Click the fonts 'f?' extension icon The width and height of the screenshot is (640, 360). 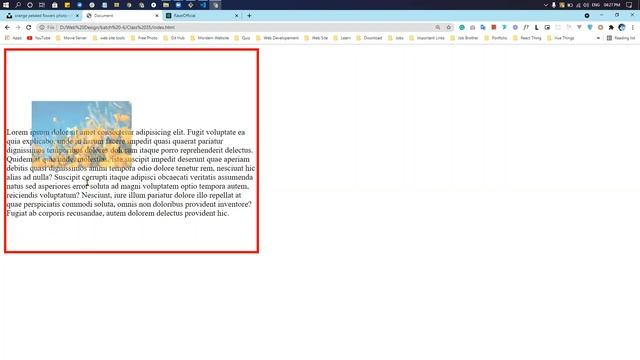click(x=526, y=27)
